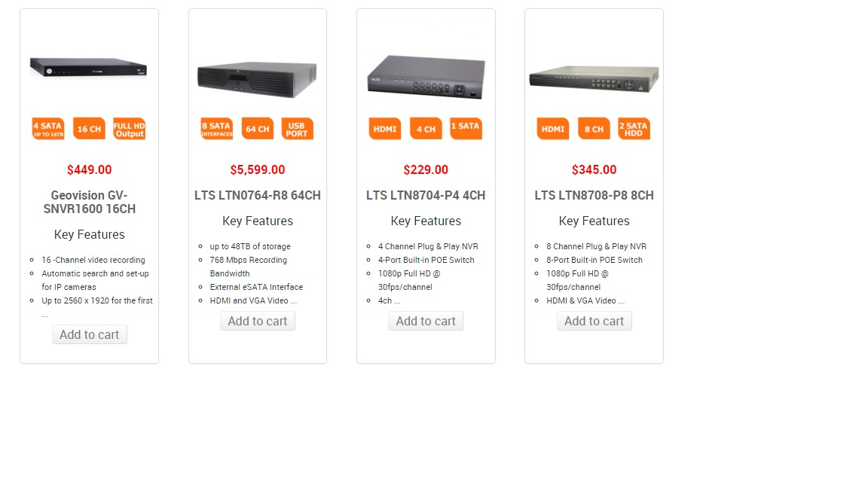View the LTS LTN0764-R8 product image
The width and height of the screenshot is (868, 488).
(257, 78)
